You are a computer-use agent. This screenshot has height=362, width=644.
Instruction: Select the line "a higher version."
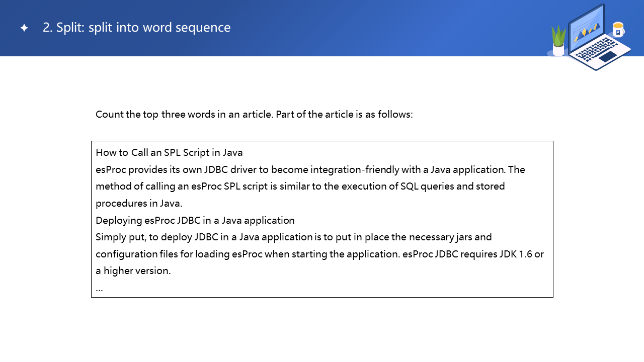click(x=133, y=271)
